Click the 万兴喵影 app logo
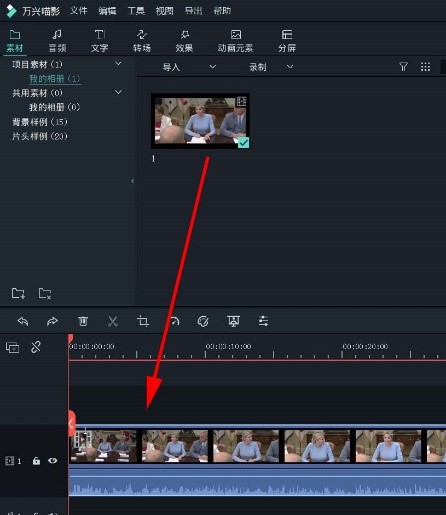446x515 pixels. point(11,11)
